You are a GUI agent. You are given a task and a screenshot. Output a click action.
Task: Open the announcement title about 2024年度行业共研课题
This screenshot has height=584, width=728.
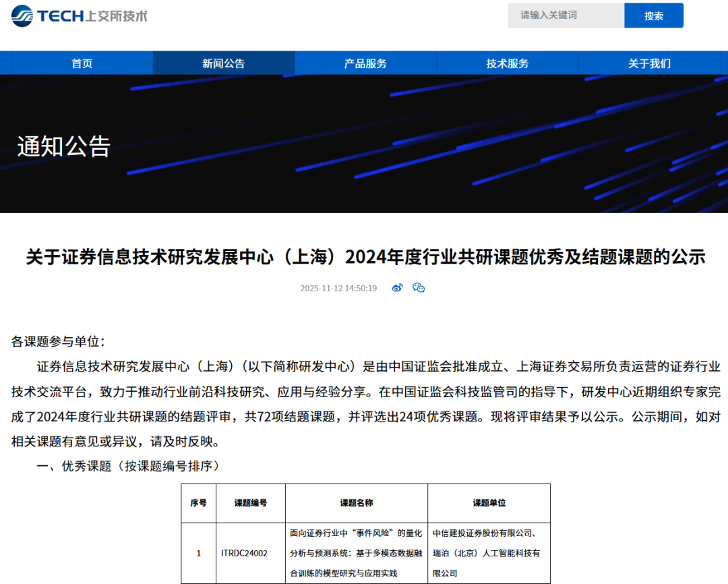pos(364,257)
